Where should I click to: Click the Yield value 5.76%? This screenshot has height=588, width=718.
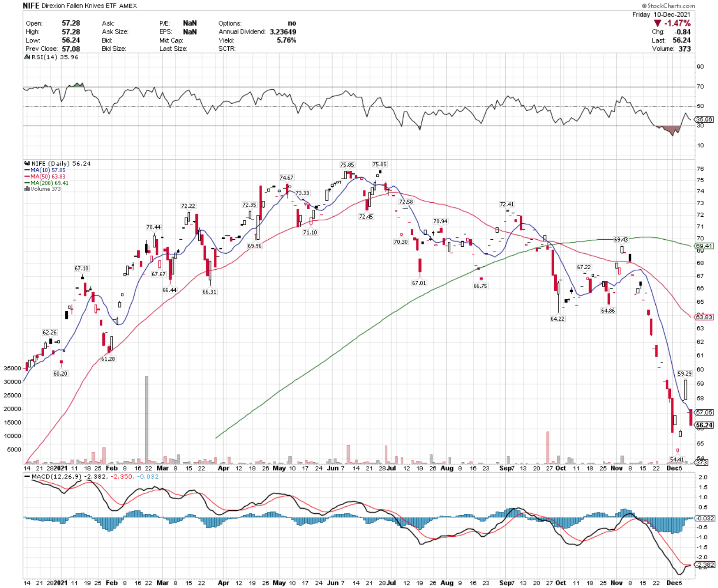tap(286, 40)
